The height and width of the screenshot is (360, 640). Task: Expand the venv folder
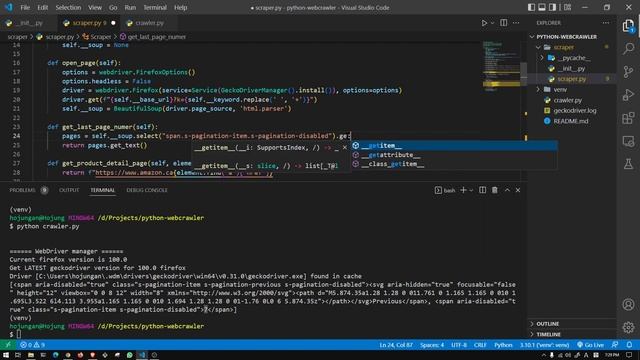[x=538, y=89]
